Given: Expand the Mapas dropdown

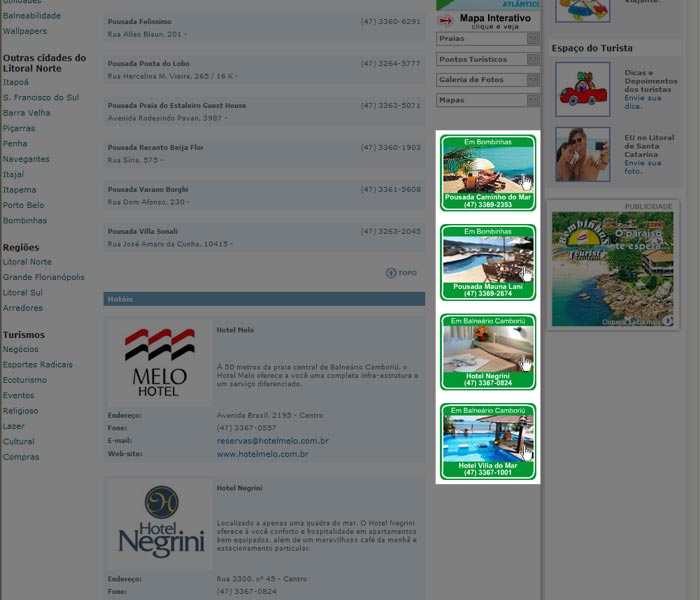Looking at the screenshot, I should click(x=488, y=100).
